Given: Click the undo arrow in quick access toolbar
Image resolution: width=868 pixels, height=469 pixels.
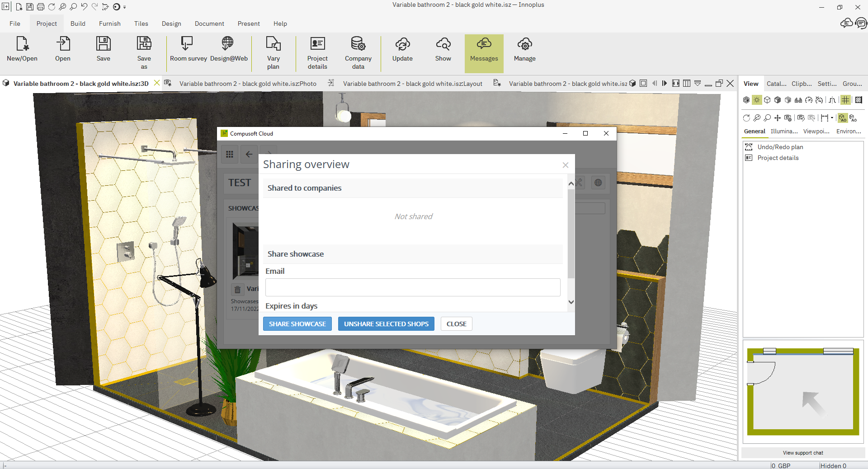Looking at the screenshot, I should pos(85,7).
